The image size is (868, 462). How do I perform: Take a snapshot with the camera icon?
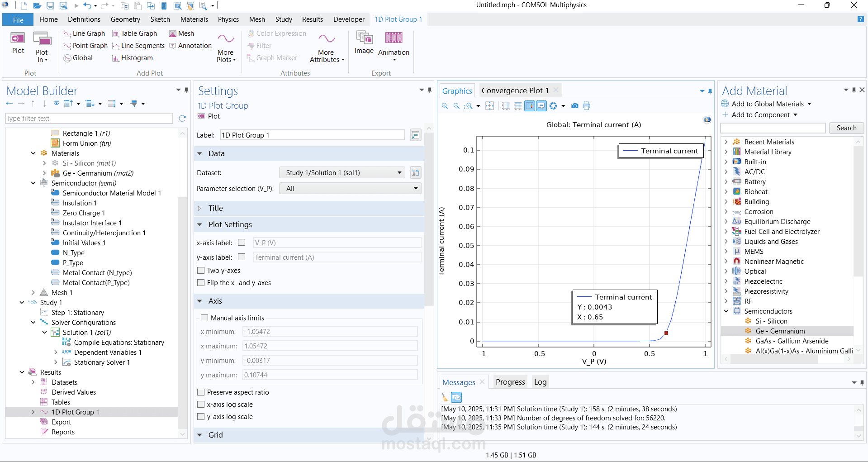pos(574,106)
